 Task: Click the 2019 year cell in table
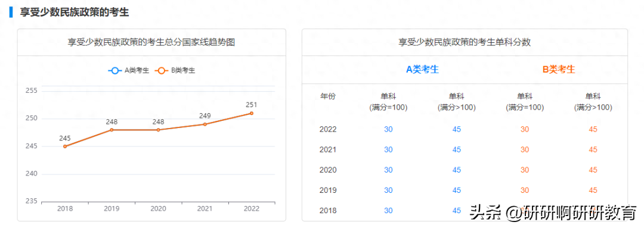pyautogui.click(x=328, y=190)
